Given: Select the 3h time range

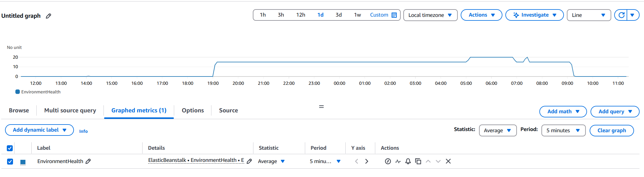Looking at the screenshot, I should click(x=281, y=15).
